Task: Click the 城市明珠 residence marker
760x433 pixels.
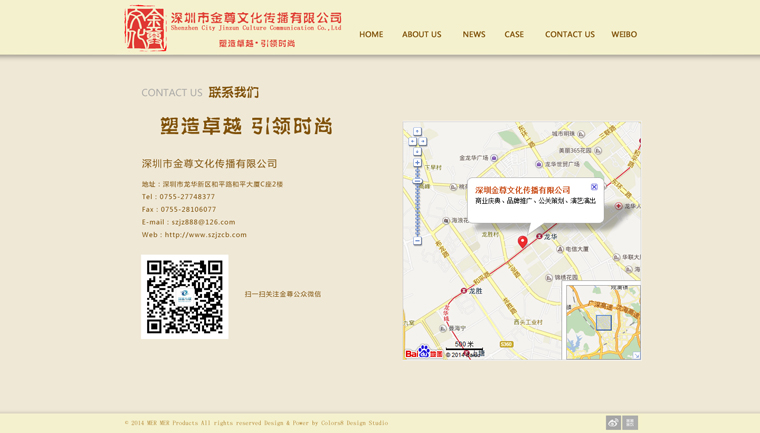Action: 581,134
